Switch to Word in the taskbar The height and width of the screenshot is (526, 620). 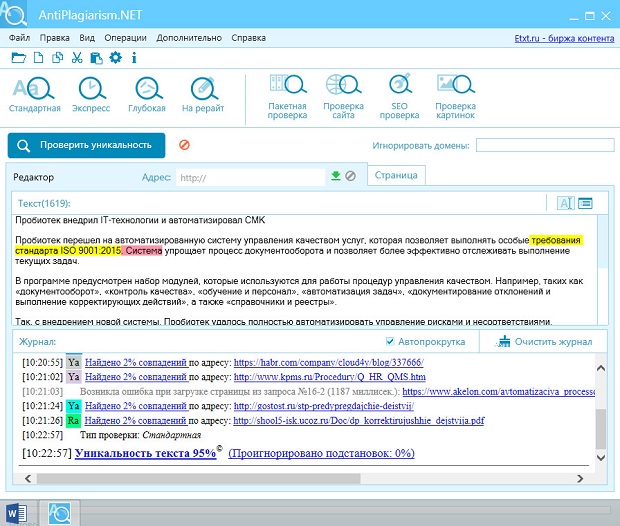pyautogui.click(x=17, y=513)
